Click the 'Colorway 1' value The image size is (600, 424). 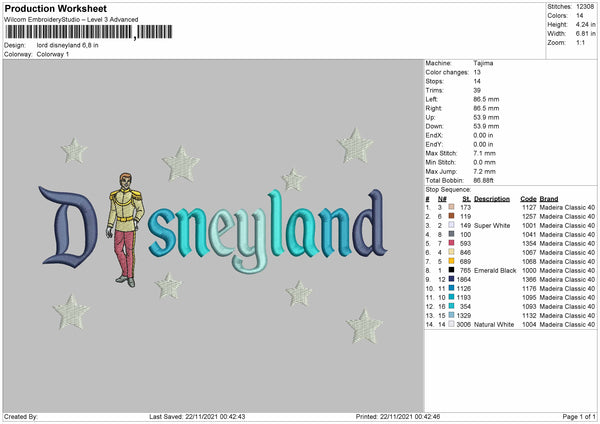pos(53,54)
